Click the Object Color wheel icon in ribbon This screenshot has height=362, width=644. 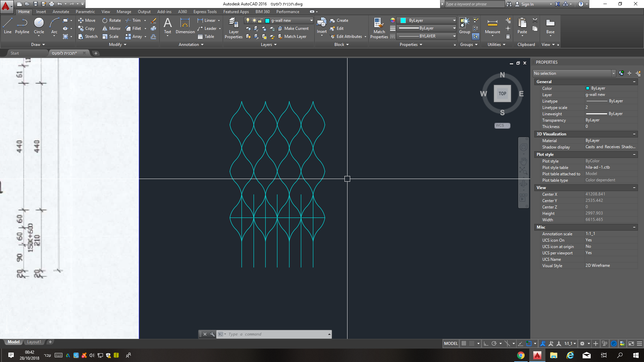click(393, 20)
